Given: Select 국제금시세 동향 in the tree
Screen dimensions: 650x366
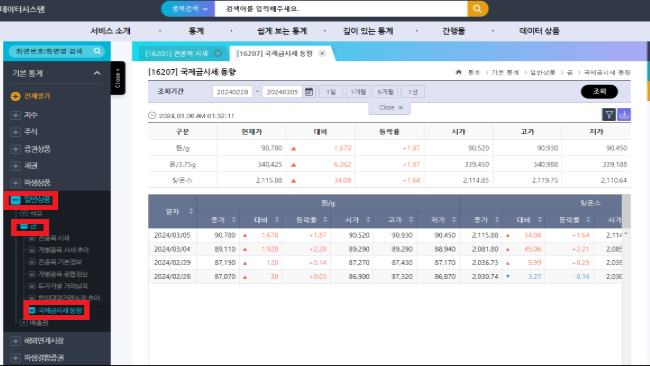Looking at the screenshot, I should [61, 310].
